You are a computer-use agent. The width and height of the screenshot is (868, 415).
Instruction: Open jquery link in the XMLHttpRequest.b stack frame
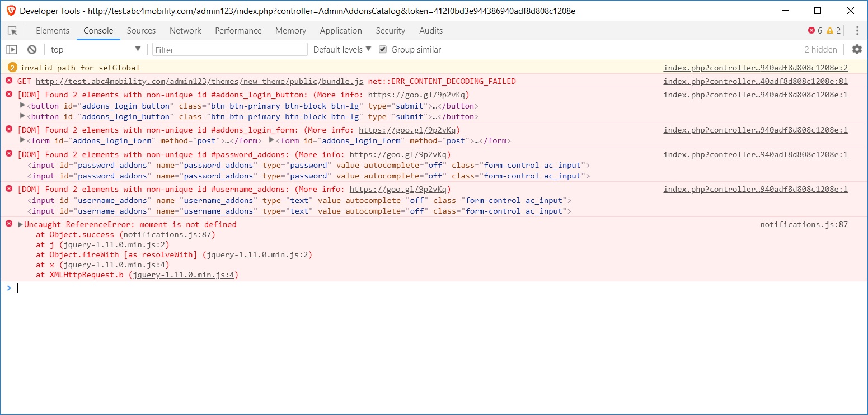(x=183, y=275)
